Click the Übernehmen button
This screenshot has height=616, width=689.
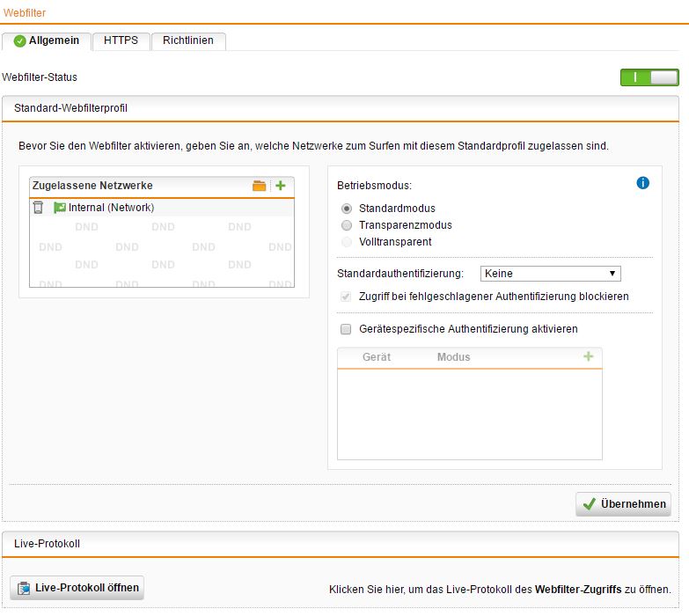624,504
